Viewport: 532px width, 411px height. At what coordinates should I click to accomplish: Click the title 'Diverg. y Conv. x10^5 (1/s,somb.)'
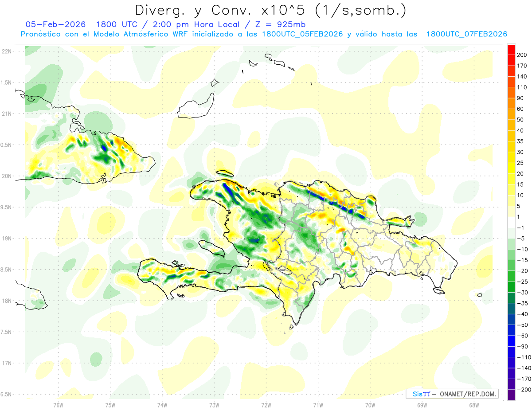[270, 10]
